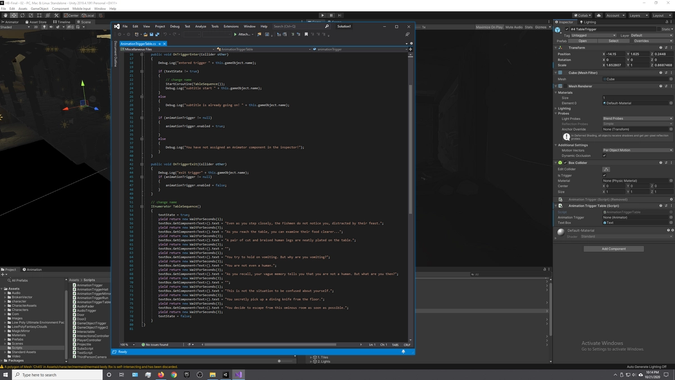The image size is (675, 380).
Task: Click the Open File folder icon in Visual Studio
Action: click(x=146, y=34)
